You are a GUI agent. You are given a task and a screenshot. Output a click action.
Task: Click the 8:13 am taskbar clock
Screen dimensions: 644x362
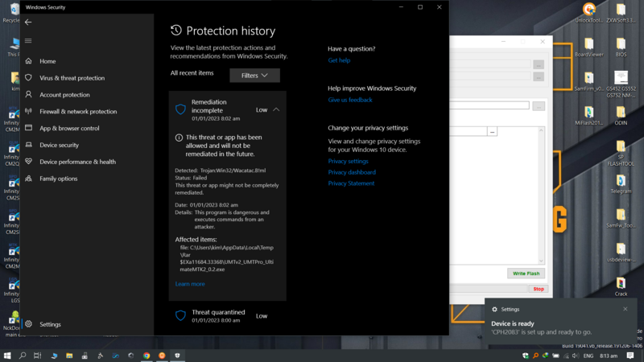(609, 356)
